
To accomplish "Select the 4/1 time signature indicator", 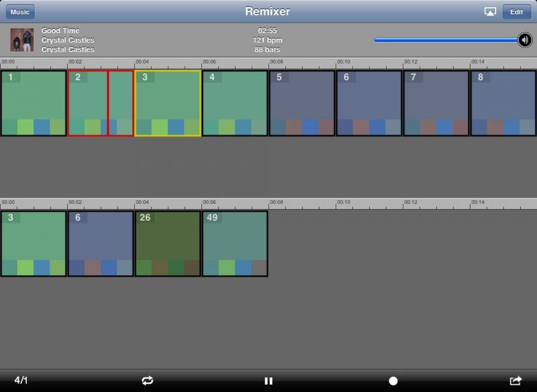I will point(21,381).
